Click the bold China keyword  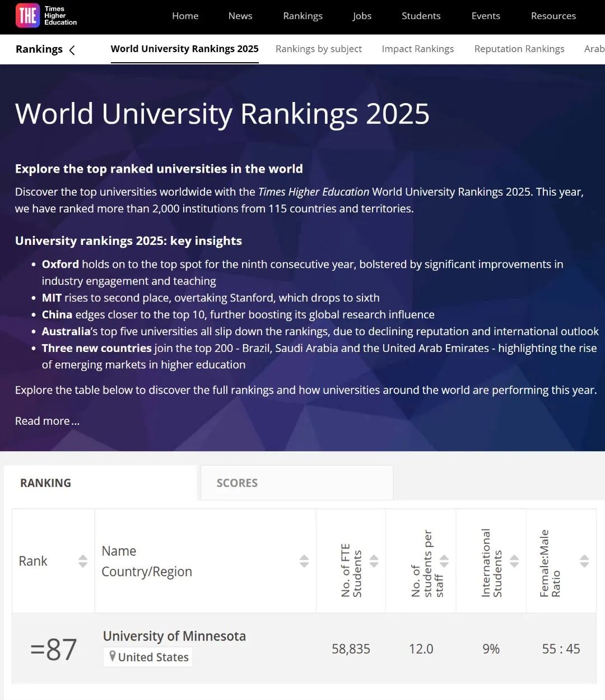[57, 314]
